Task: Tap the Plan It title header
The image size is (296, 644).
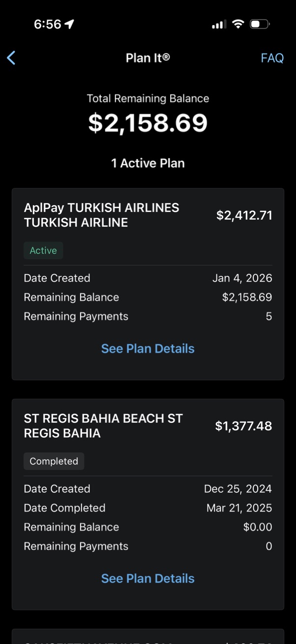Action: coord(148,58)
